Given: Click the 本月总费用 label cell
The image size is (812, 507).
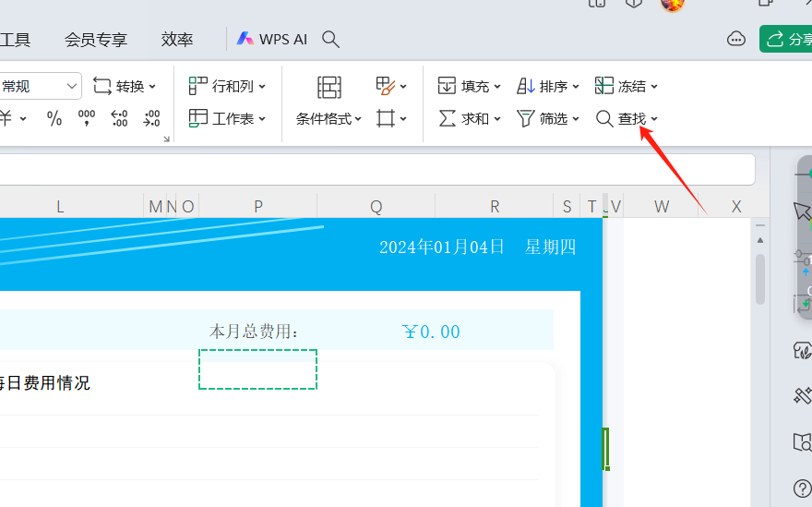Looking at the screenshot, I should [x=254, y=332].
